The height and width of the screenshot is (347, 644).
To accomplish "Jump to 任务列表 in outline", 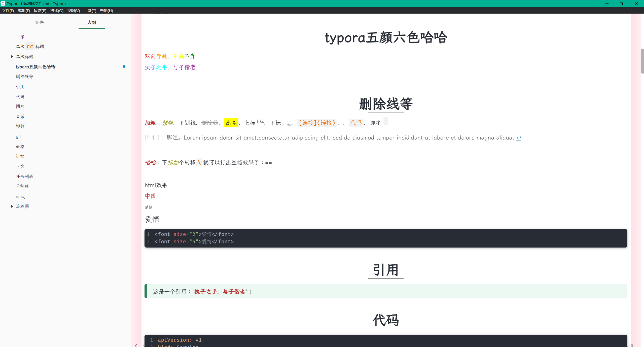I will 25,177.
